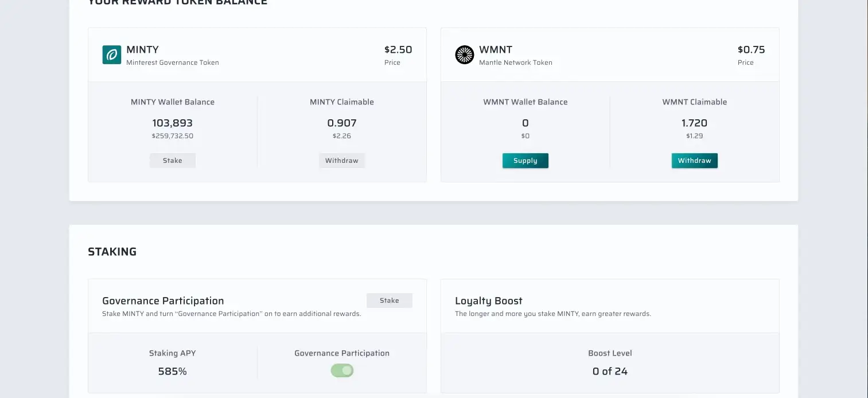The width and height of the screenshot is (868, 398).
Task: Click Stake in the Governance Participation header
Action: pyautogui.click(x=389, y=301)
